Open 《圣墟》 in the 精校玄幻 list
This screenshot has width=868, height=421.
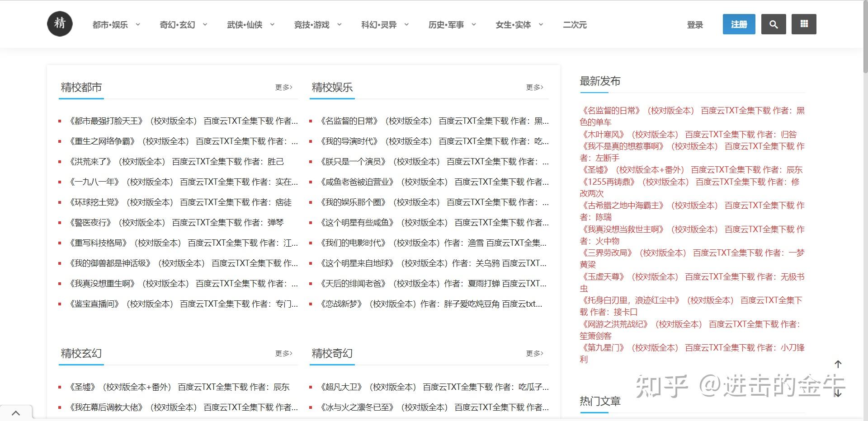[179, 387]
